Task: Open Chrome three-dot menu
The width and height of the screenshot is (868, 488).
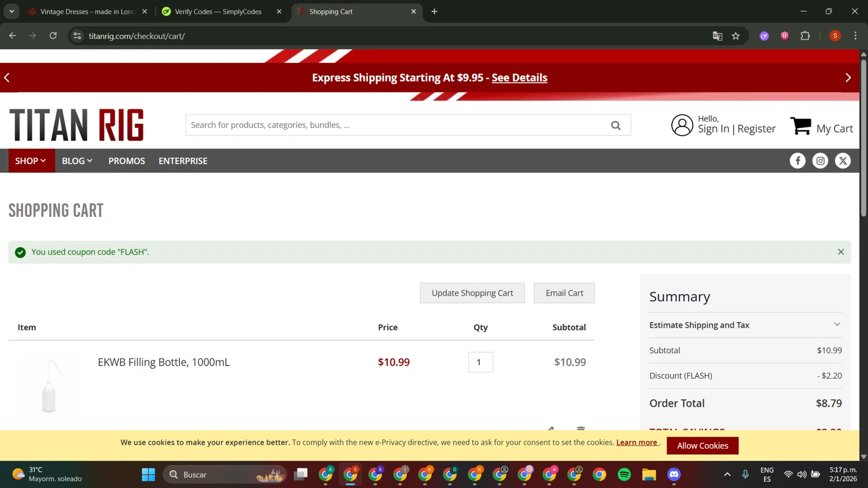Action: pyautogui.click(x=855, y=36)
